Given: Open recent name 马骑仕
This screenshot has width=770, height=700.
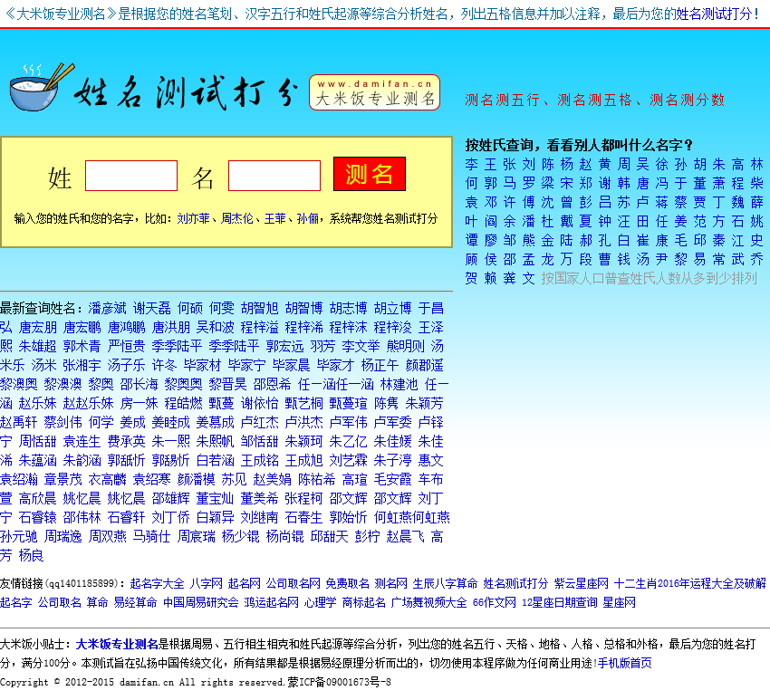Looking at the screenshot, I should (152, 536).
